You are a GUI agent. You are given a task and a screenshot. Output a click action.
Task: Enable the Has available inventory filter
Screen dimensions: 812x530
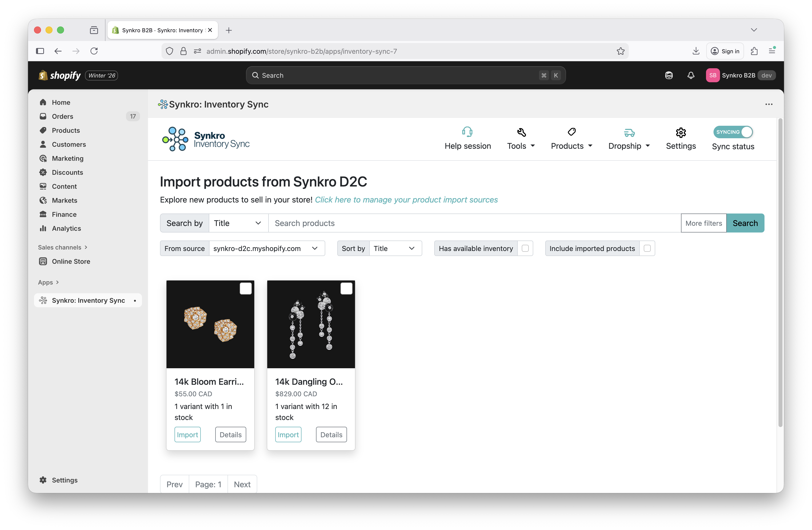pos(525,248)
